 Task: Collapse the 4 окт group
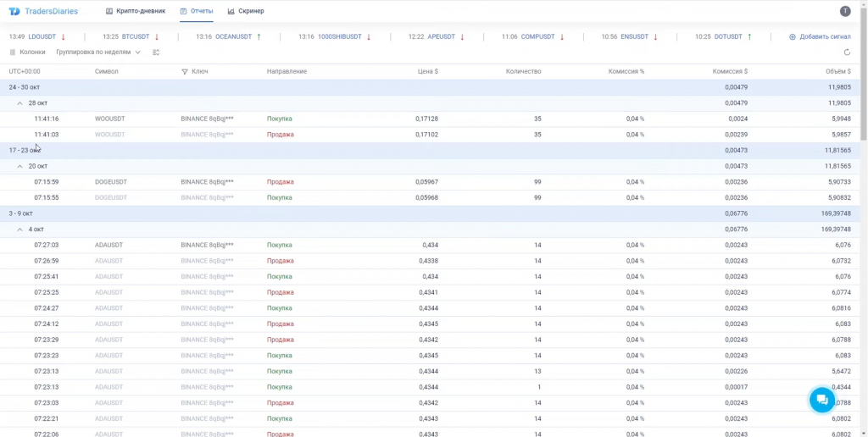[20, 230]
